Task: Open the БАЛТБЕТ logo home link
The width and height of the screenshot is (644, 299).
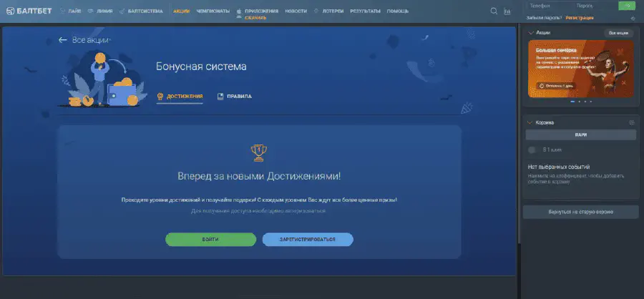Action: pos(29,11)
